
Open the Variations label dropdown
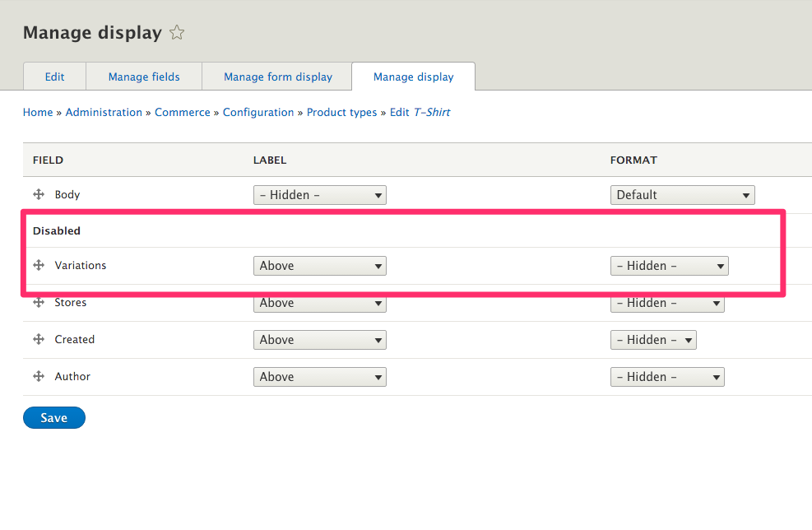[319, 265]
